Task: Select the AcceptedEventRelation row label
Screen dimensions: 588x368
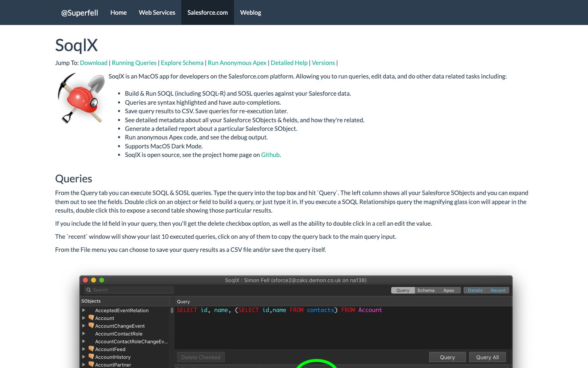Action: click(122, 311)
